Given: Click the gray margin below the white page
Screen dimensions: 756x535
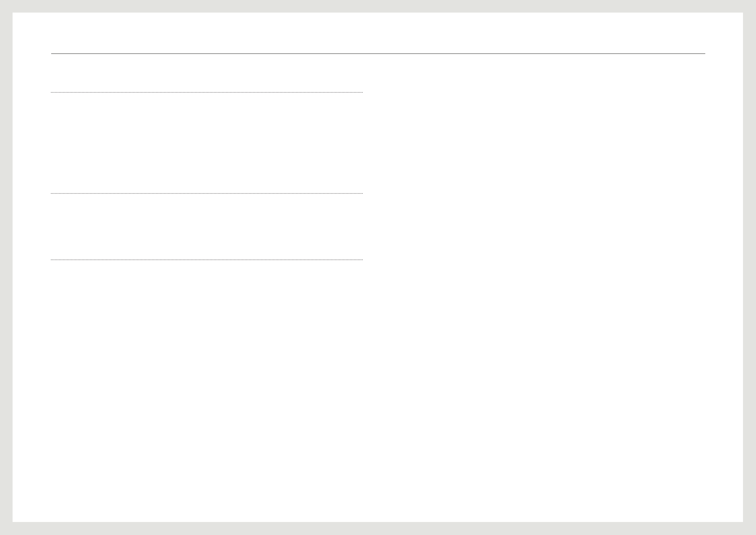Looking at the screenshot, I should pyautogui.click(x=378, y=528).
